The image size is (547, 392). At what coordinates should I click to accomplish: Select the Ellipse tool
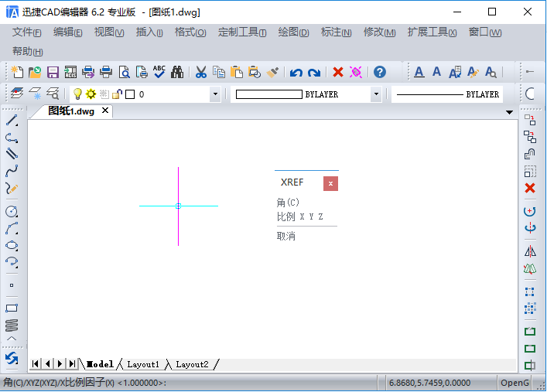click(12, 246)
